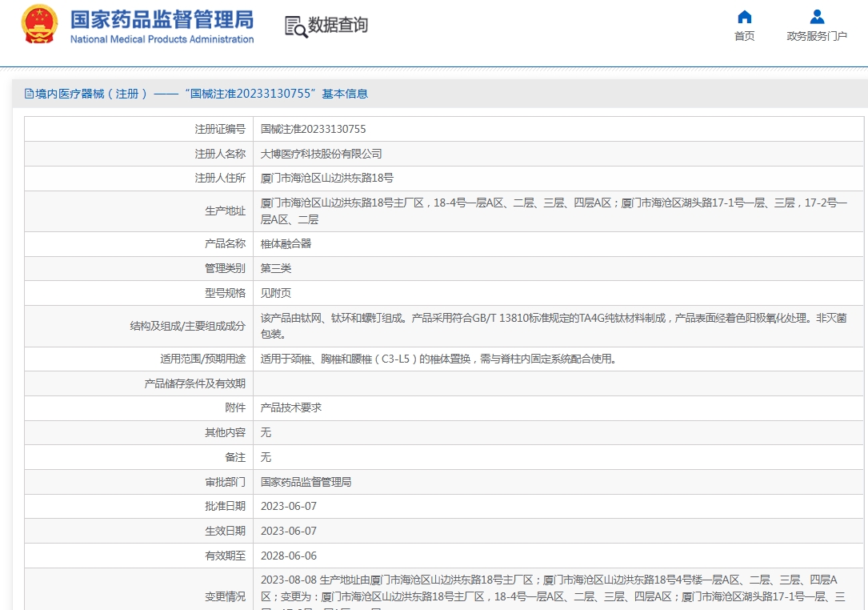The width and height of the screenshot is (868, 610).
Task: Select 2023-06-07 in the 批准日期 row
Action: pyautogui.click(x=289, y=507)
